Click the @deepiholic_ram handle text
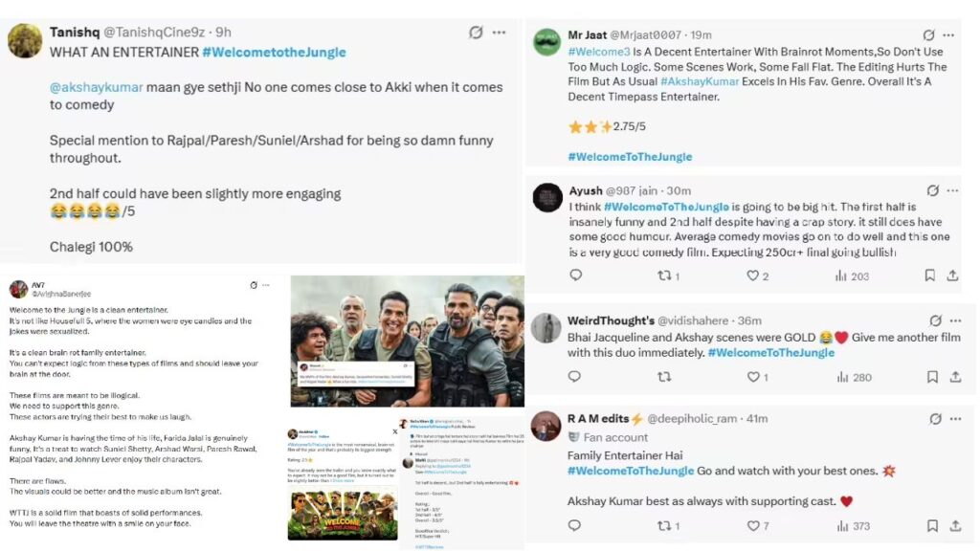This screenshot has width=980, height=551. [x=691, y=419]
